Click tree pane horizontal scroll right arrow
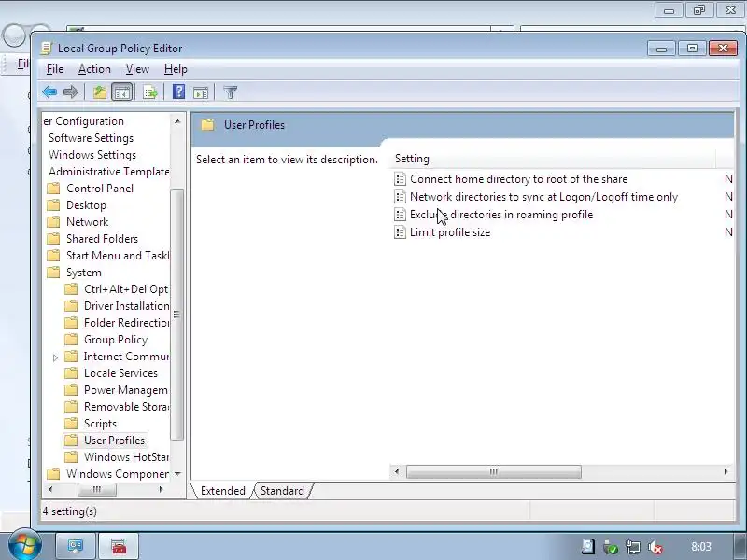 pos(161,489)
